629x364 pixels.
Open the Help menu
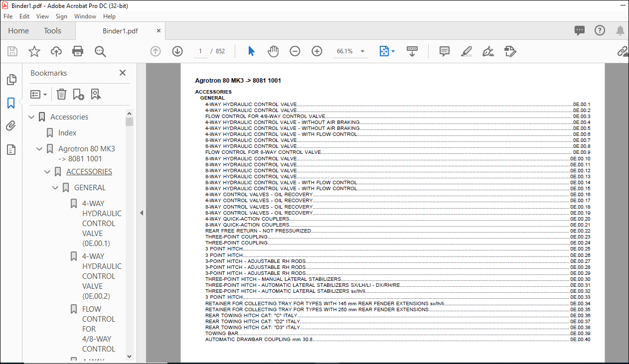109,16
